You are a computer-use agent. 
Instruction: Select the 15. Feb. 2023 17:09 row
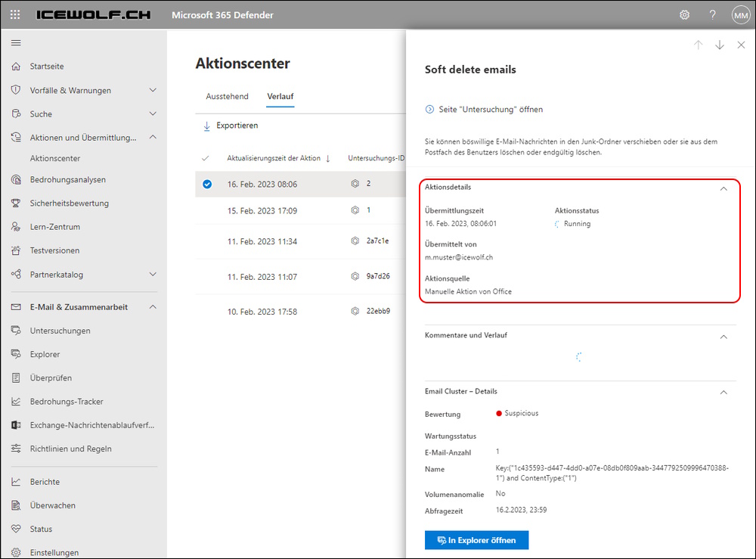[x=300, y=211]
